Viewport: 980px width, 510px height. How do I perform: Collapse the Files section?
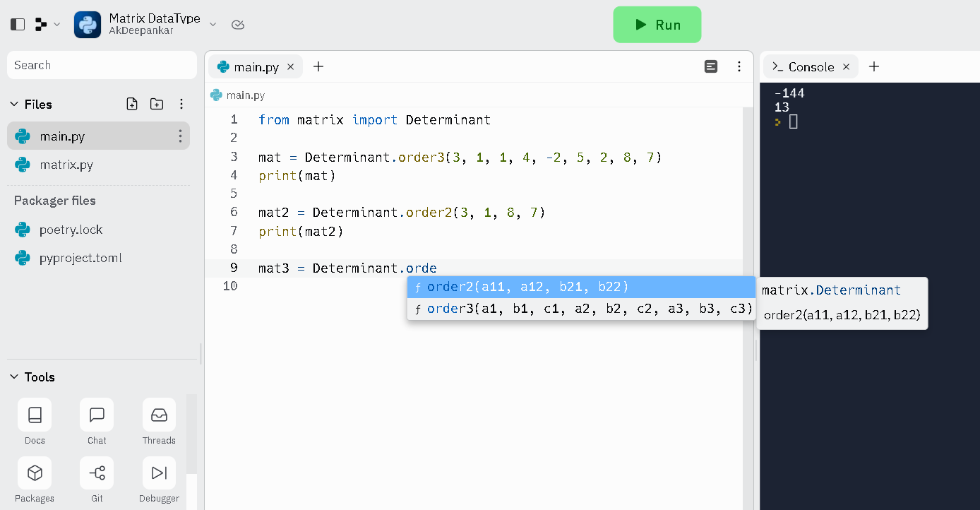(14, 104)
